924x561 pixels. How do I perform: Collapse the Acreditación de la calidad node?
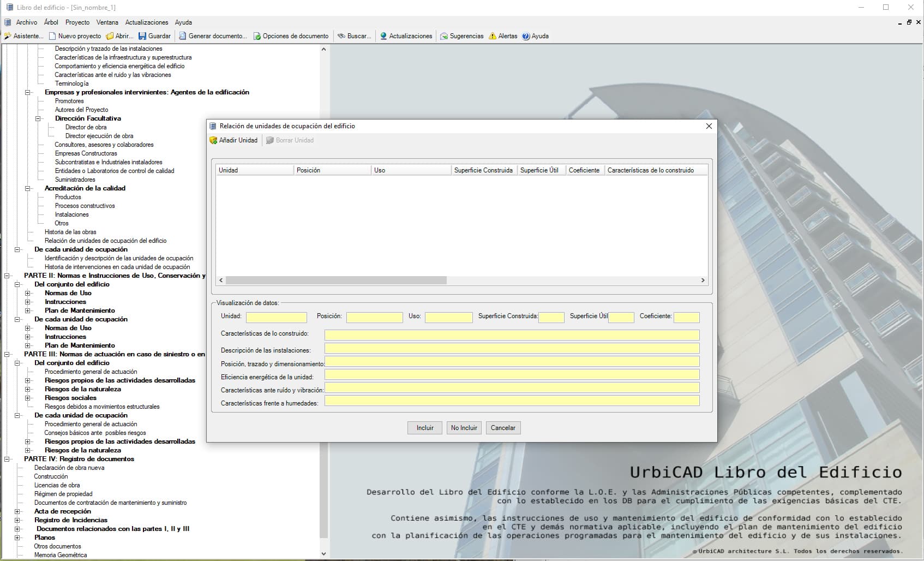click(x=28, y=188)
